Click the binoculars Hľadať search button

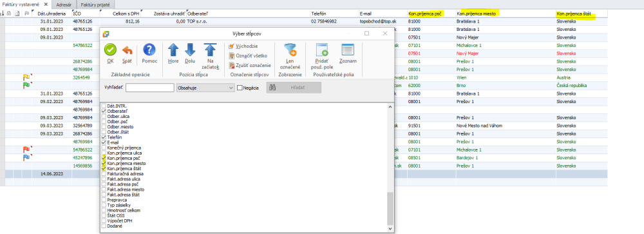coord(294,88)
